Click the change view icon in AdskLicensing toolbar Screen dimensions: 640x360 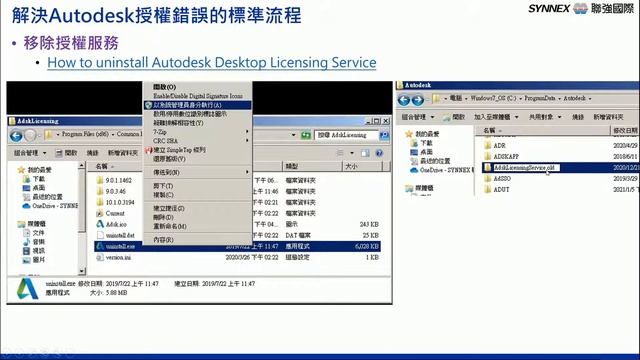[340, 153]
